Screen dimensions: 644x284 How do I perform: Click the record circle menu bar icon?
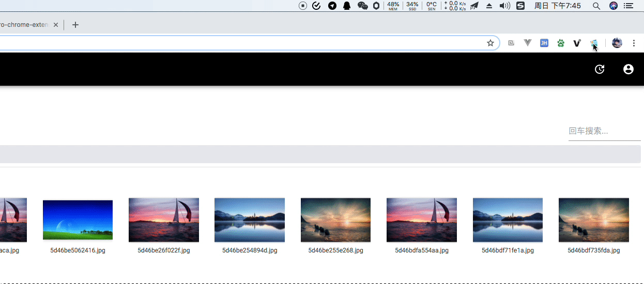303,6
